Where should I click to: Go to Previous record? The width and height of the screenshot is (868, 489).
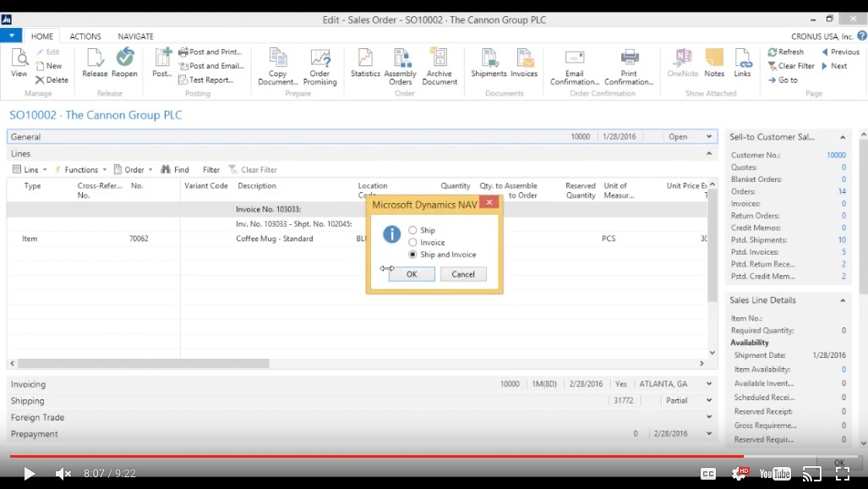click(x=840, y=52)
